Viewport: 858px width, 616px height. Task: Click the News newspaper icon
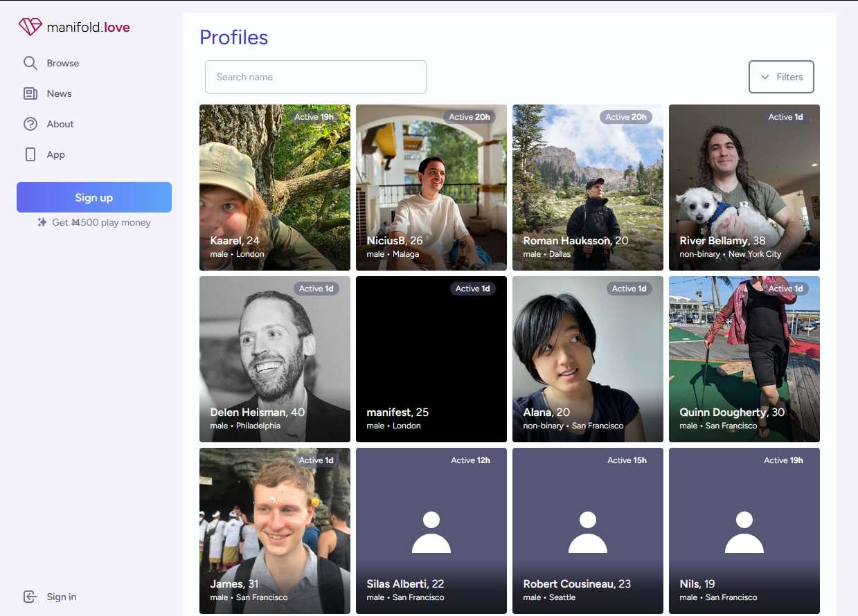coord(30,93)
